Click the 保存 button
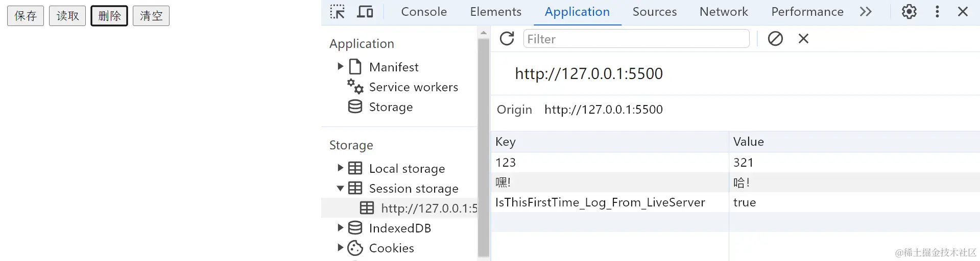The width and height of the screenshot is (980, 261). click(26, 16)
